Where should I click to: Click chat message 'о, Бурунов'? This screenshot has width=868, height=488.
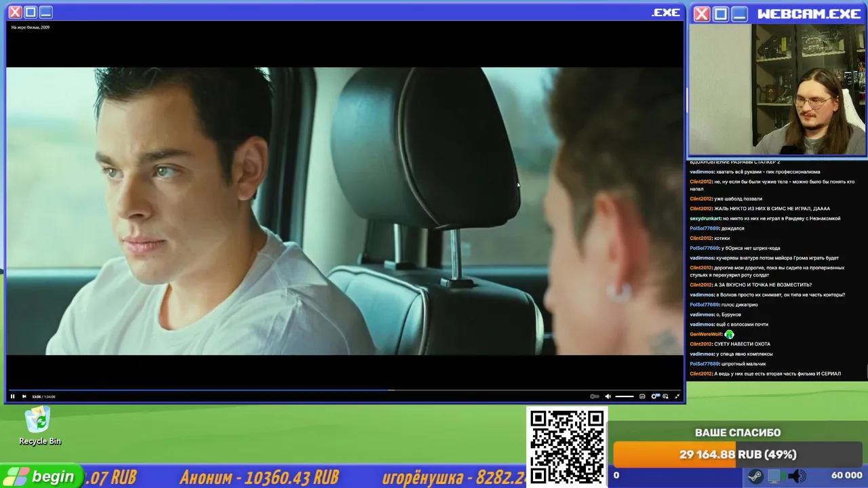pos(729,314)
